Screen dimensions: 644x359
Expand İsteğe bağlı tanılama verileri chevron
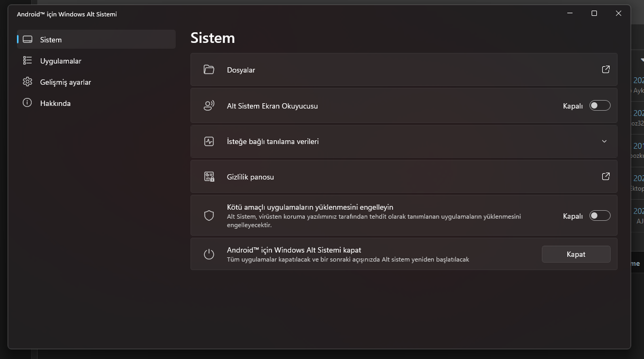(x=604, y=141)
